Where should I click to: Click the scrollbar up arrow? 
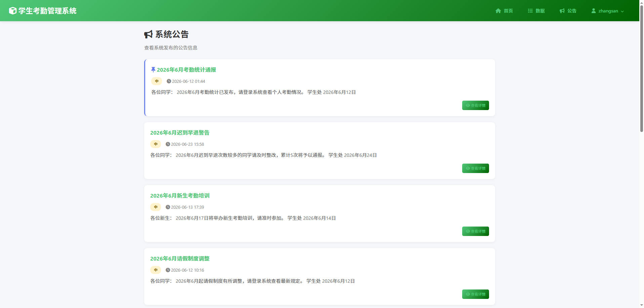coord(641,2)
